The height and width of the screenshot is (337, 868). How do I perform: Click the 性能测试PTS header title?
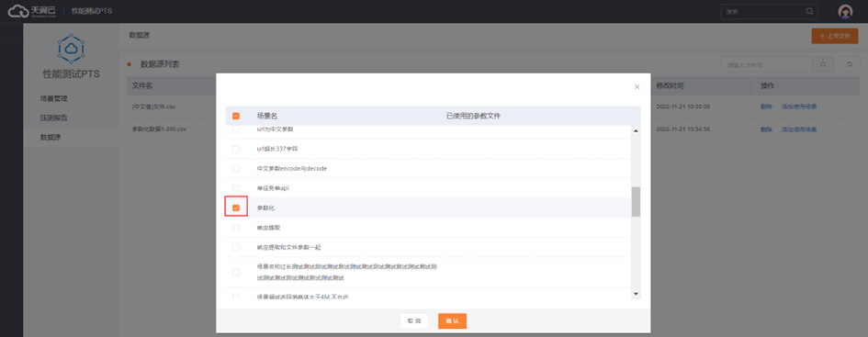(92, 11)
